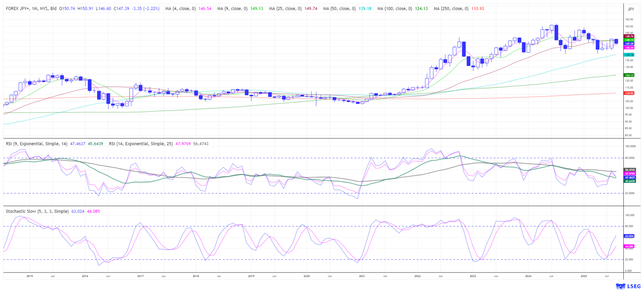This screenshot has height=290, width=644.
Task: Click the blue 63.024 stochastic value tag
Action: (629, 236)
